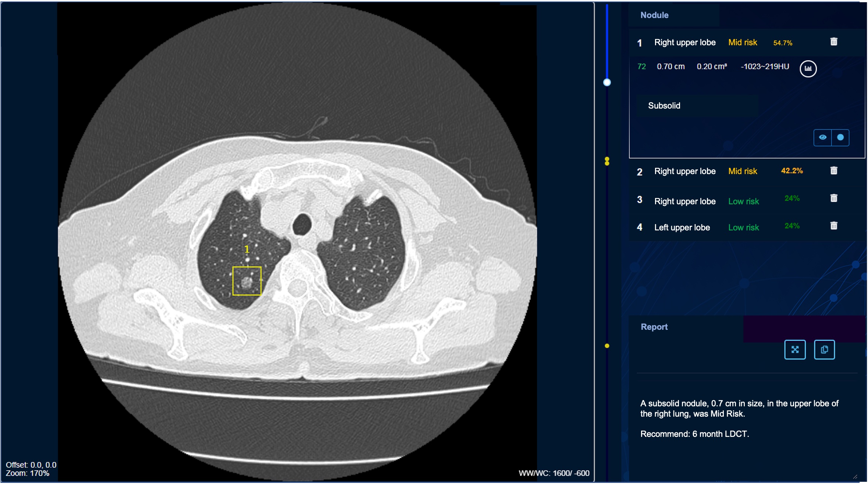Select the Nodule tab header

pos(654,15)
